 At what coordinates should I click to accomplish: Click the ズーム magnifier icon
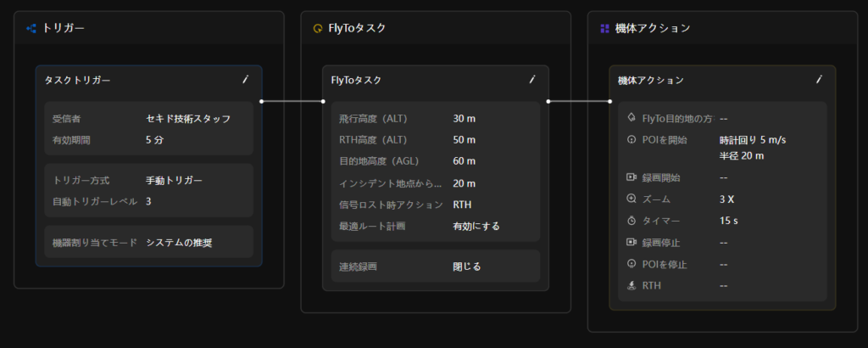pyautogui.click(x=631, y=199)
